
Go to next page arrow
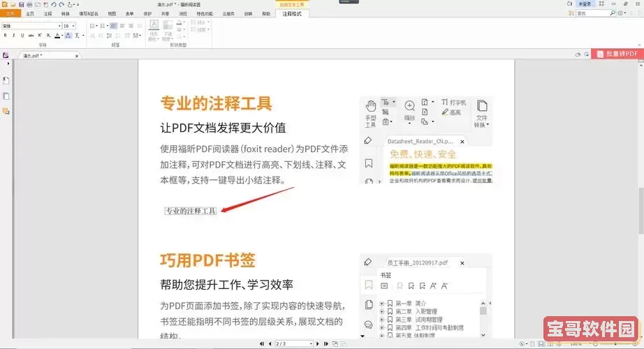point(318,343)
